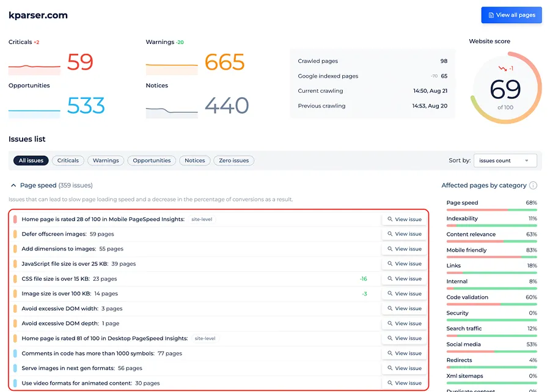View issue for CSS file size over 15 KB

tap(405, 279)
